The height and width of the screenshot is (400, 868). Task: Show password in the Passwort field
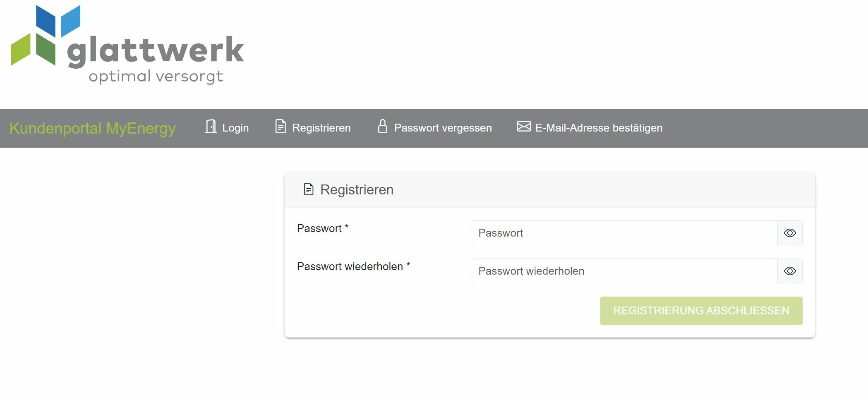coord(789,233)
